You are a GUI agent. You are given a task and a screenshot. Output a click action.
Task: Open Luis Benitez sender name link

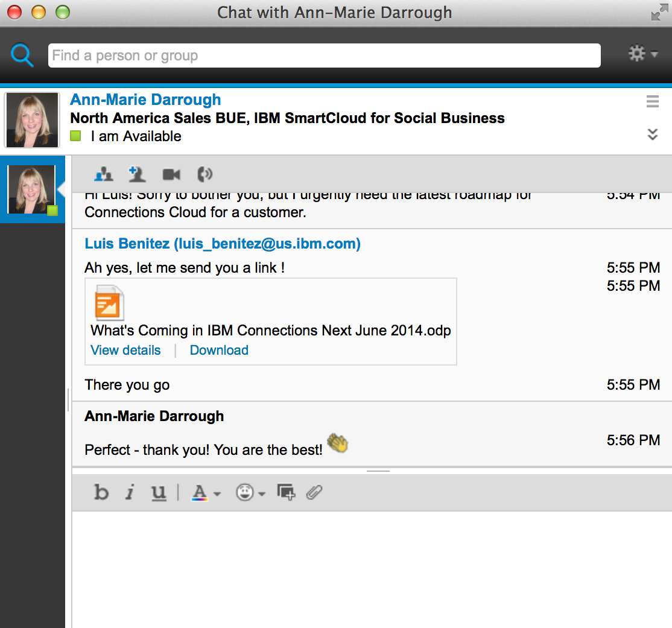click(223, 244)
